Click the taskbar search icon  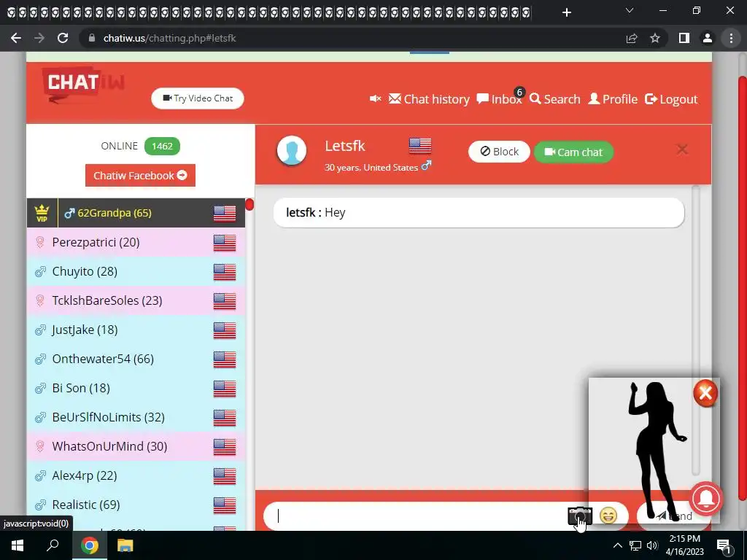coord(53,545)
